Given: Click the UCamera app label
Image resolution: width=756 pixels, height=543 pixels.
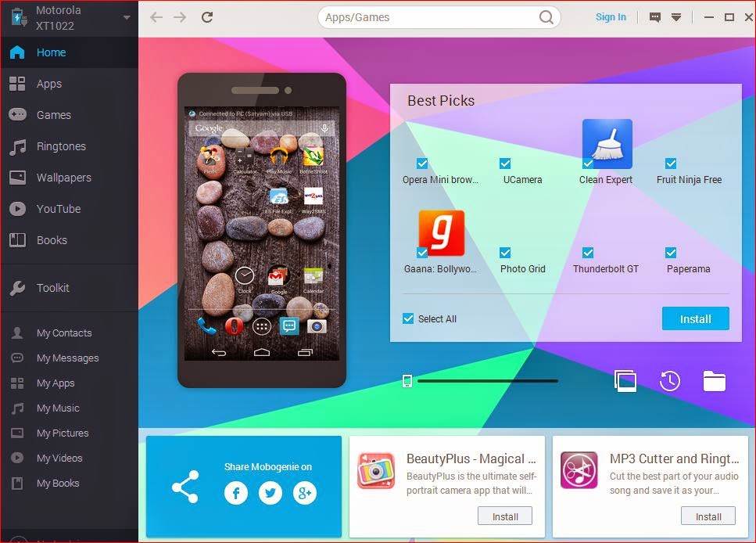Looking at the screenshot, I should 523,179.
